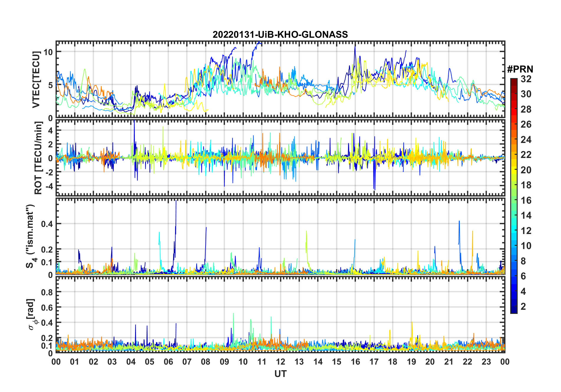The height and width of the screenshot is (392, 561).
Task: Click the ROT axis tick value -4
Action: click(x=49, y=186)
